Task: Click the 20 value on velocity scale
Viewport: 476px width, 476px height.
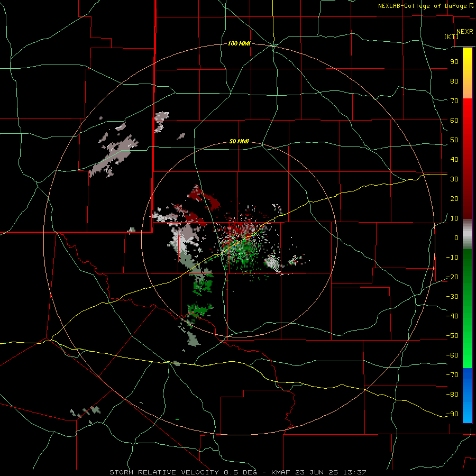Action: 454,199
